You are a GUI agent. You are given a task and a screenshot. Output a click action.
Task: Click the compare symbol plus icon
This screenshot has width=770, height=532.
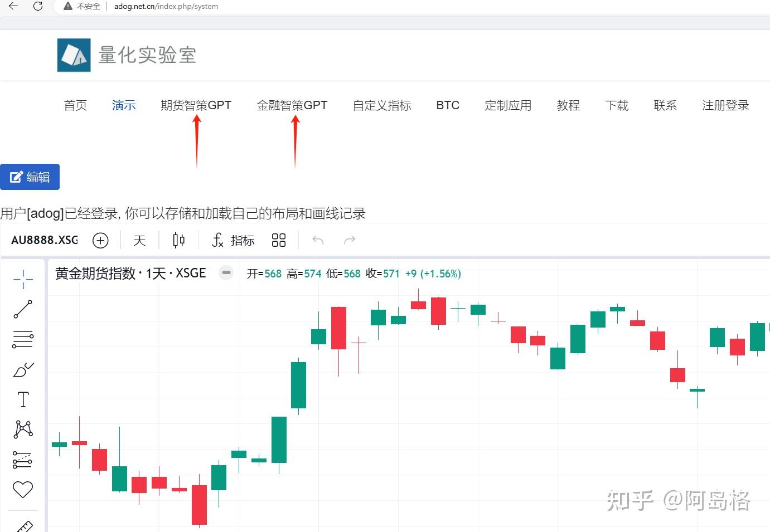[100, 240]
